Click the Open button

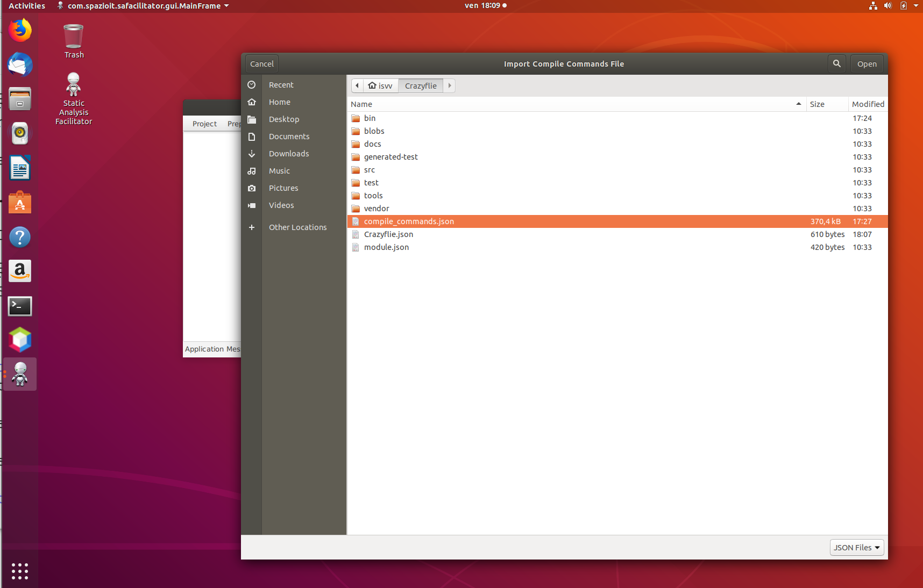867,63
